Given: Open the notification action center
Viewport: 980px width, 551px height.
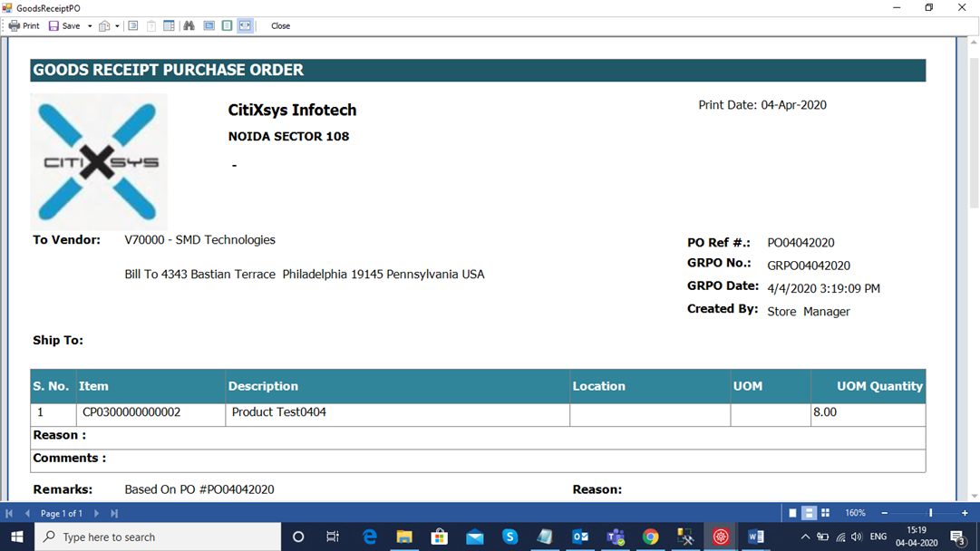Looking at the screenshot, I should coord(958,536).
